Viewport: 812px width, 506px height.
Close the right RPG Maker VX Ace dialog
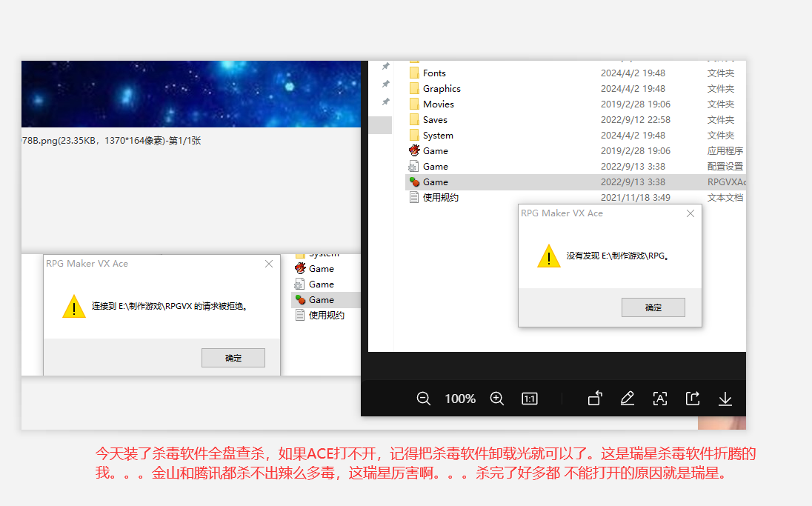690,213
